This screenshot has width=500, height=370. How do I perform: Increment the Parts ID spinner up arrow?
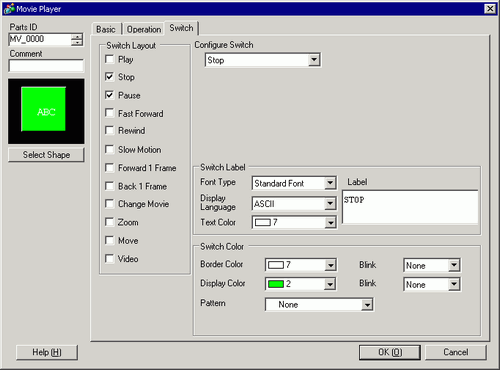[77, 36]
